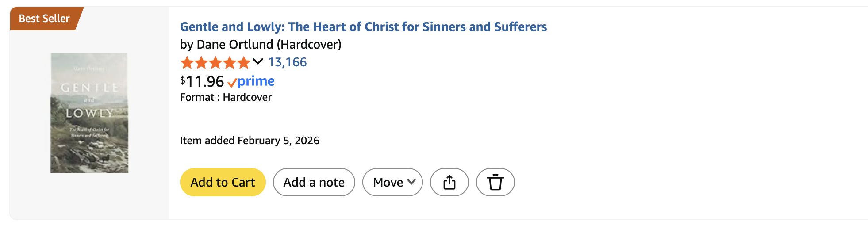This screenshot has height=229, width=868.
Task: Open the Gentle and Lowly title link
Action: (363, 27)
